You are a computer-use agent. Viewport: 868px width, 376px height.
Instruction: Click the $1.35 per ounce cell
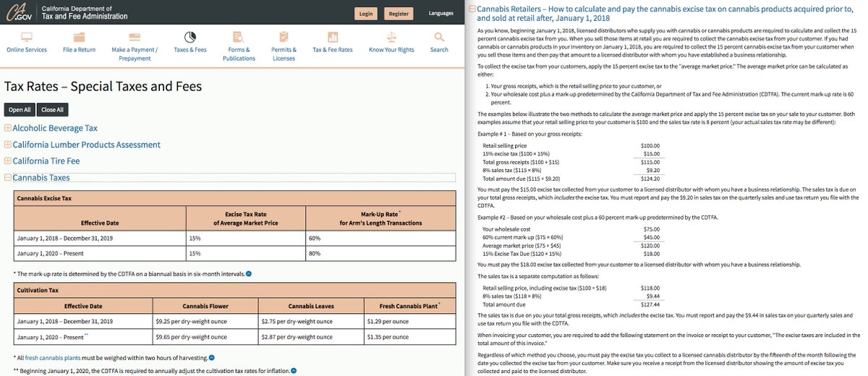point(410,337)
